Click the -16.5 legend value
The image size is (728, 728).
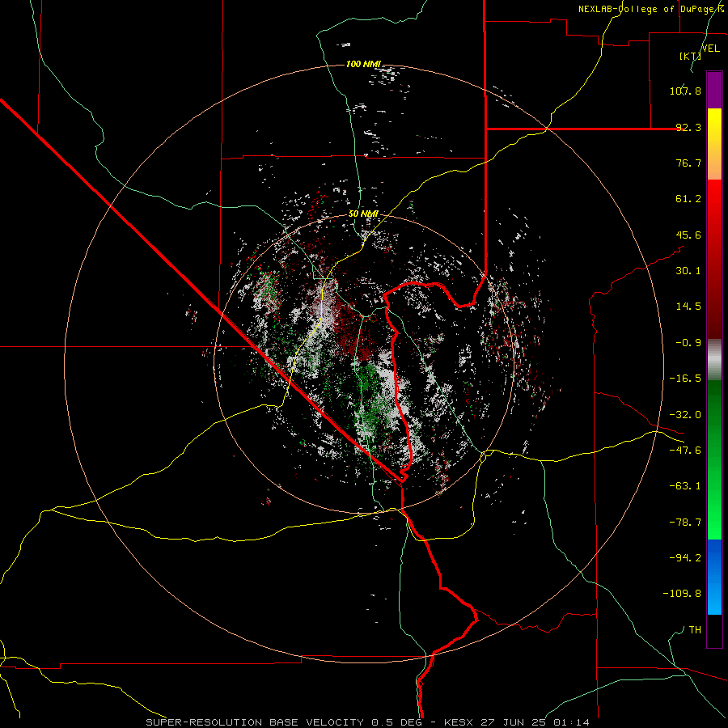click(x=685, y=379)
